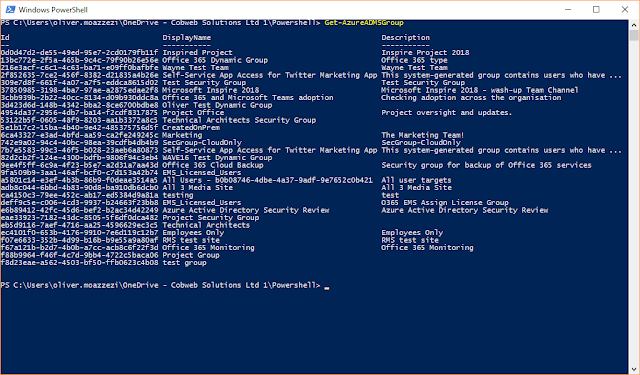Image resolution: width=640 pixels, height=375 pixels.
Task: Close the Windows PowerShell window
Action: (x=625, y=9)
